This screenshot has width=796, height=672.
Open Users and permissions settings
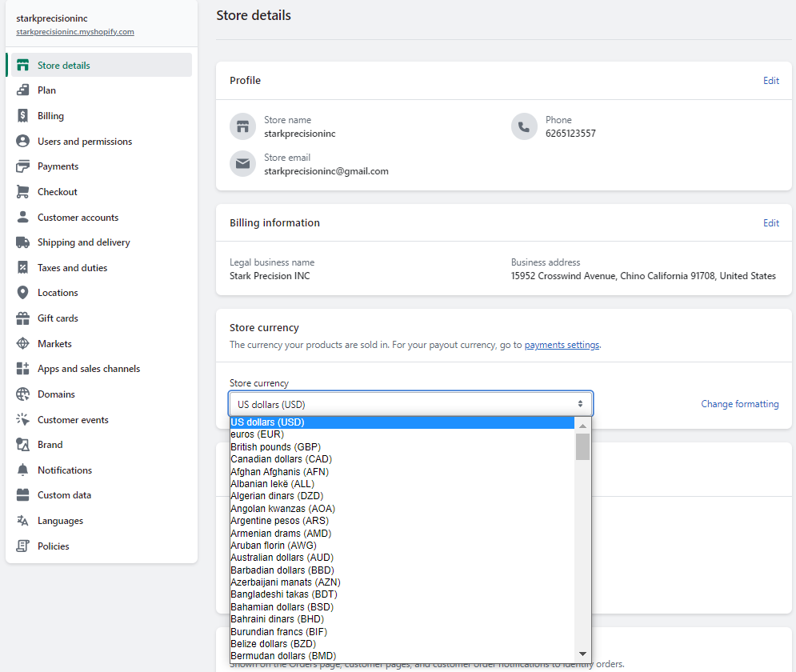(x=102, y=141)
